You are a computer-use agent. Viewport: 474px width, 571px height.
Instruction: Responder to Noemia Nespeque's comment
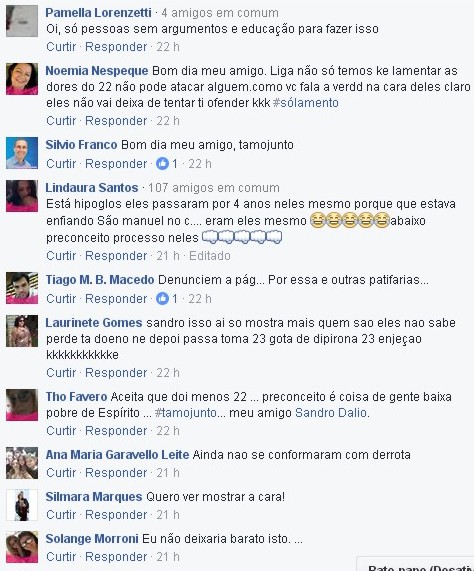coord(116,121)
